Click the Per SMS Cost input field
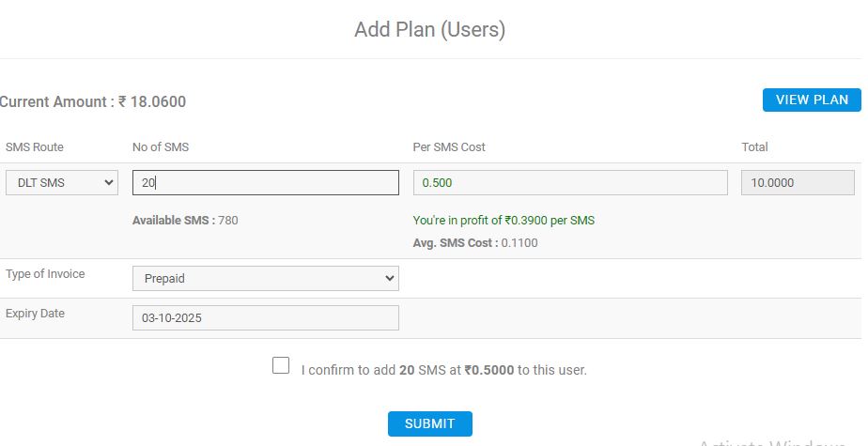 coord(569,183)
